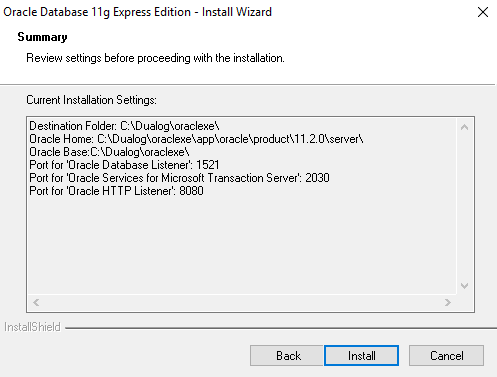Click the settings box scroll up arrow
The width and height of the screenshot is (497, 377).
(464, 127)
